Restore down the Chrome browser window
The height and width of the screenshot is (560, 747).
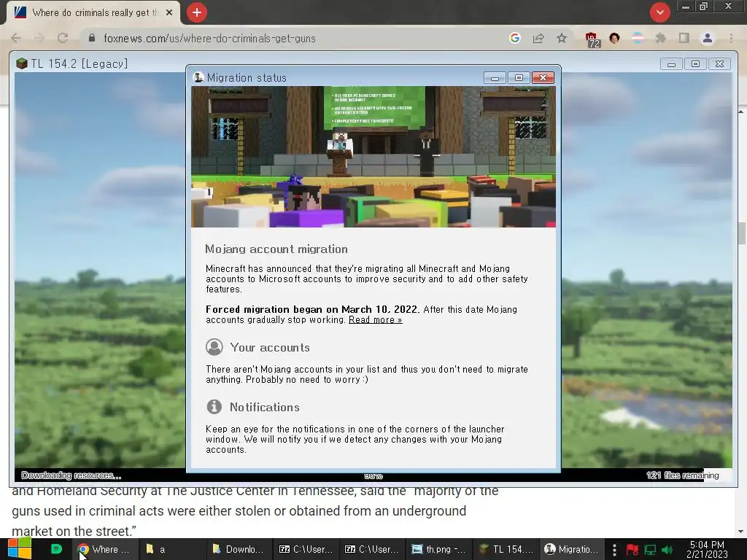tap(704, 7)
